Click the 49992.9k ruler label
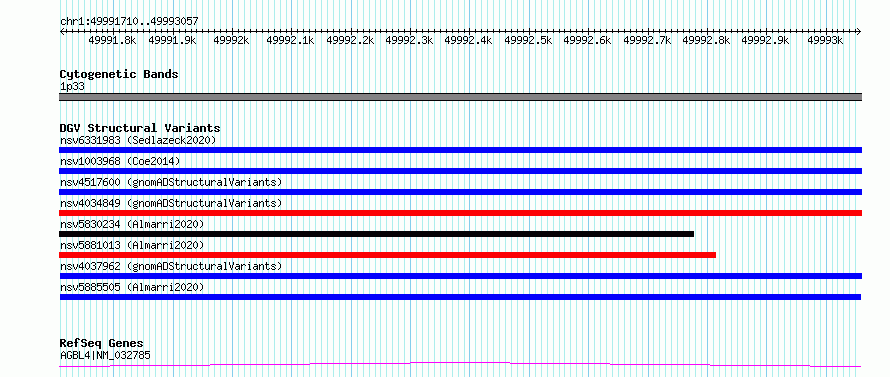This screenshot has width=890, height=377. pyautogui.click(x=766, y=40)
